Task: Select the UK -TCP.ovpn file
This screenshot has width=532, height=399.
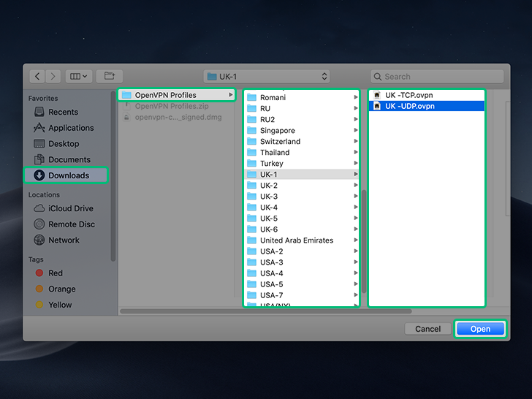Action: pos(427,95)
